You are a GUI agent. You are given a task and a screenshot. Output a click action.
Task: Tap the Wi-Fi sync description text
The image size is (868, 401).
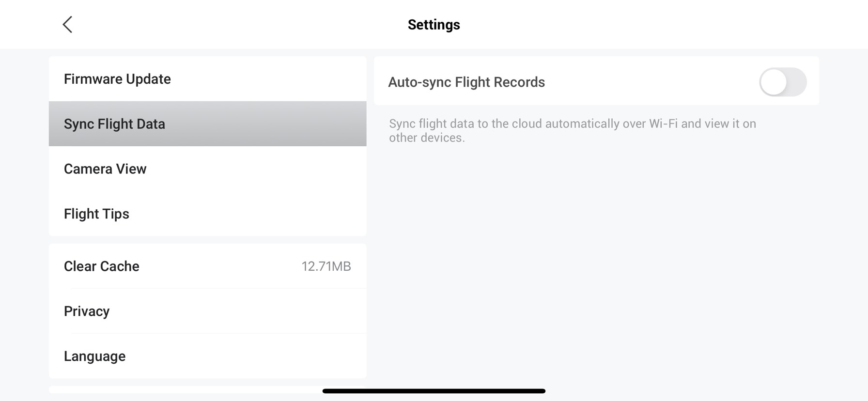[x=572, y=130]
